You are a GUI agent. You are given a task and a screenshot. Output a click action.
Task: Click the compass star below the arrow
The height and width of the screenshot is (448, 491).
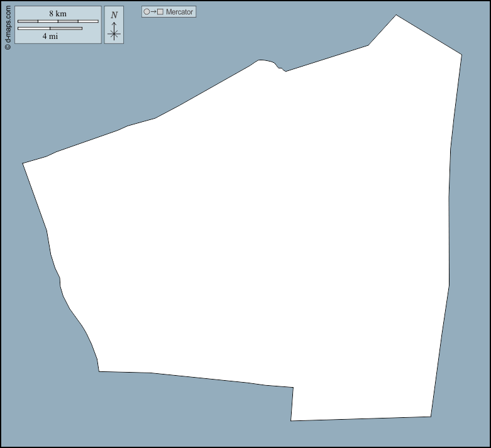tap(114, 35)
